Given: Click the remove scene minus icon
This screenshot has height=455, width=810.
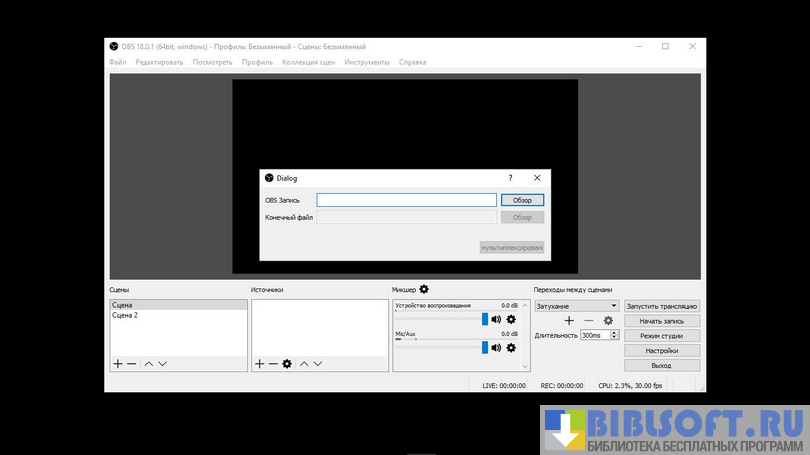Looking at the screenshot, I should click(131, 364).
